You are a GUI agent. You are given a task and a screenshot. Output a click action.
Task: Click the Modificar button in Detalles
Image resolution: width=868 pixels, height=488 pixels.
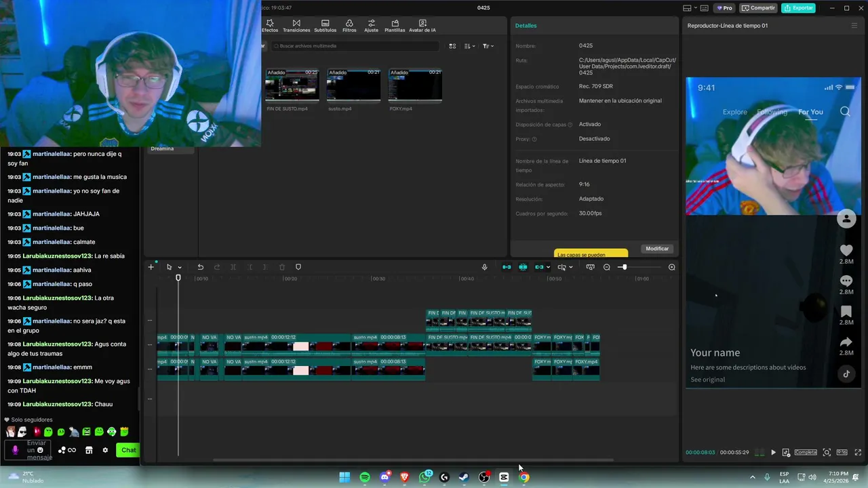tap(657, 249)
